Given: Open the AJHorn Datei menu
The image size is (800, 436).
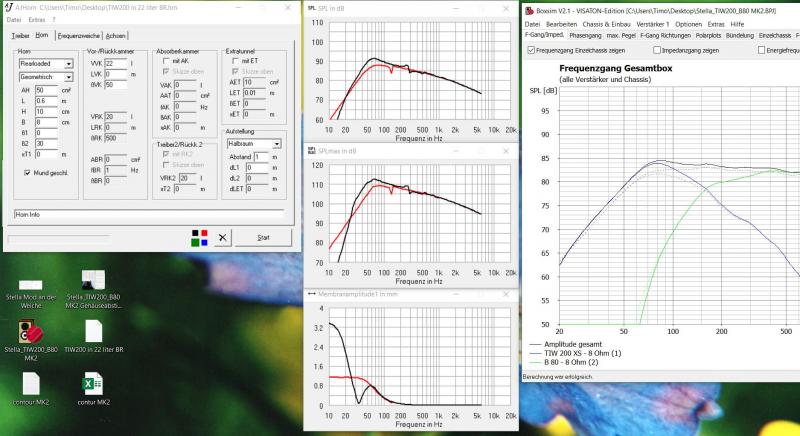Looking at the screenshot, I should pyautogui.click(x=14, y=20).
